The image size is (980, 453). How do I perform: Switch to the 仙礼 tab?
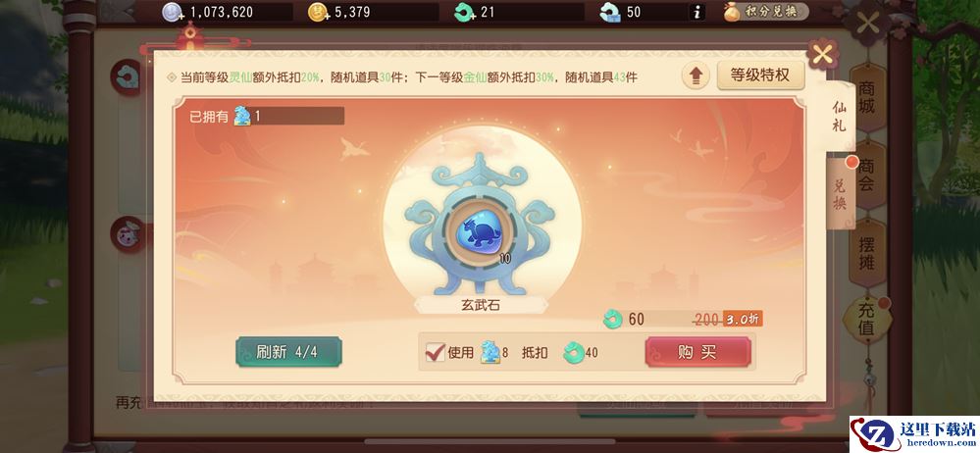pyautogui.click(x=840, y=117)
